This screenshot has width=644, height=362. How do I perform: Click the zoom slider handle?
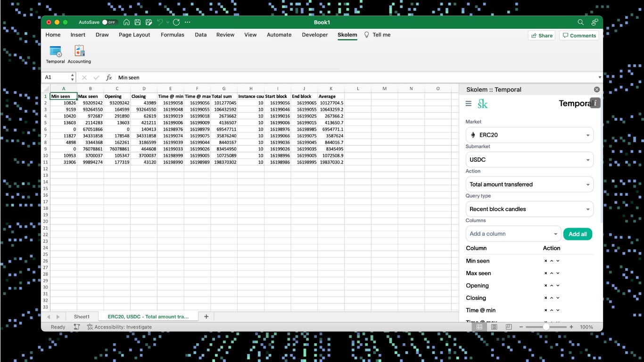[x=546, y=327]
